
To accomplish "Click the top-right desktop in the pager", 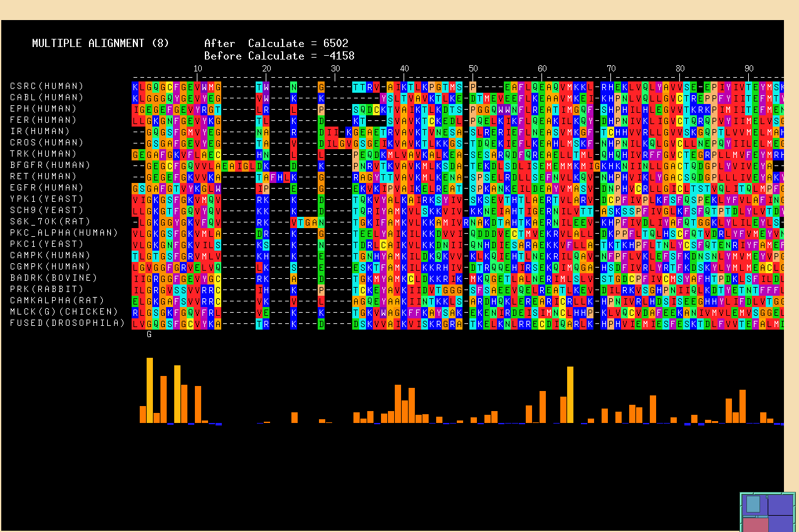I will pyautogui.click(x=782, y=504).
